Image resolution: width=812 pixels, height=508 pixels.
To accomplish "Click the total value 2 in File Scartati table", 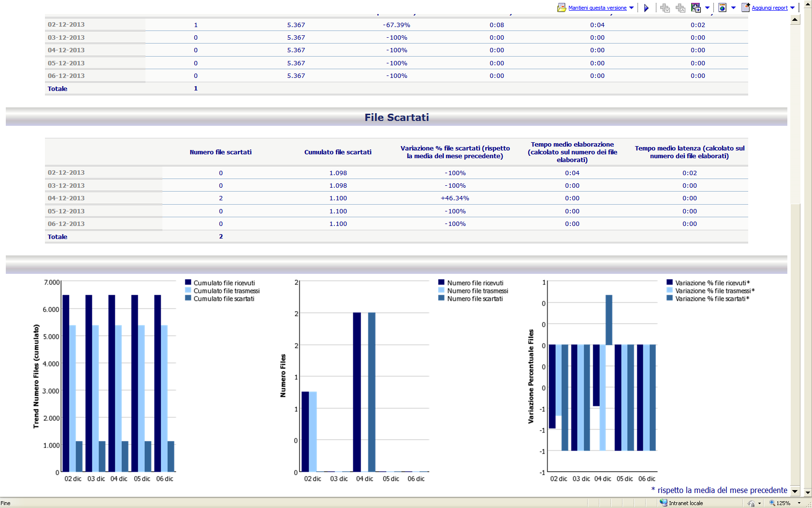I will 221,236.
